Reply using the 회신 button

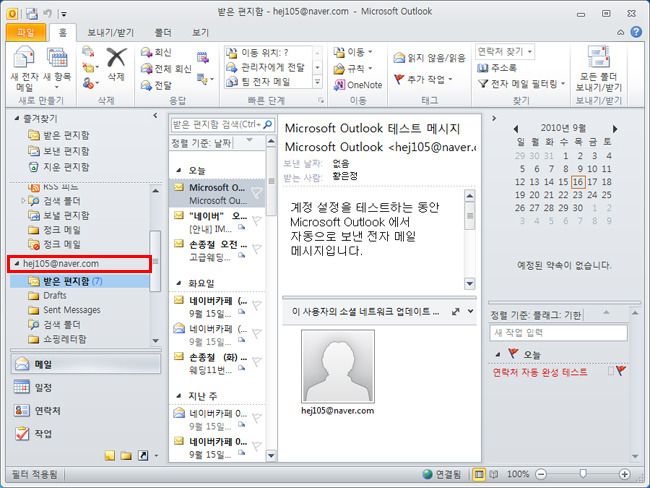(156, 52)
